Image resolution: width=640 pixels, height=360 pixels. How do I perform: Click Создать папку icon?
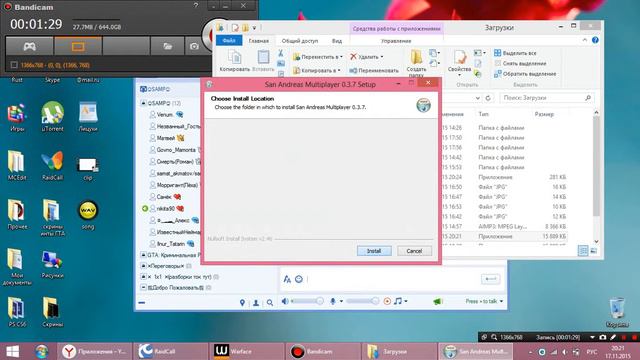(416, 62)
